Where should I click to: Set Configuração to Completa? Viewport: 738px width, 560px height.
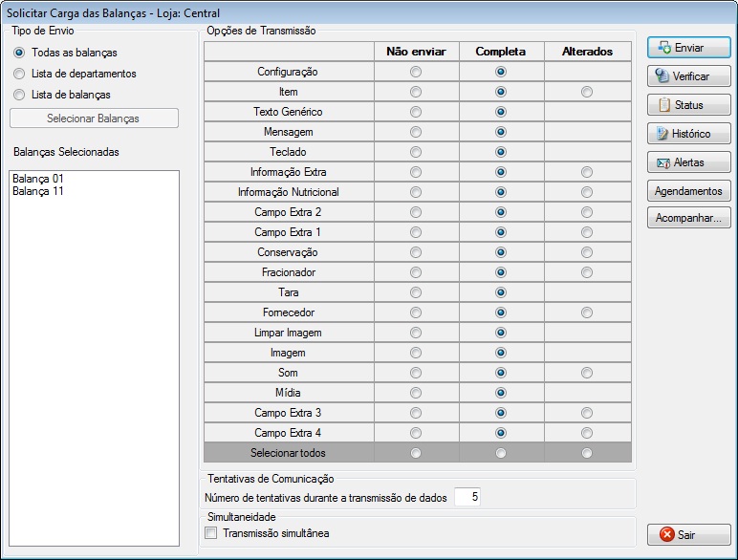[501, 72]
